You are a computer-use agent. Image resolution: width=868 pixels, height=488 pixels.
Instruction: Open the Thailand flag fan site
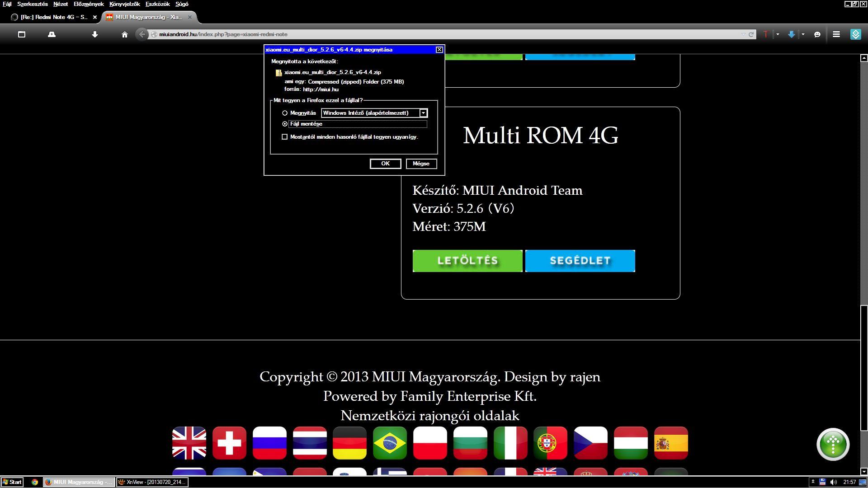pyautogui.click(x=310, y=443)
